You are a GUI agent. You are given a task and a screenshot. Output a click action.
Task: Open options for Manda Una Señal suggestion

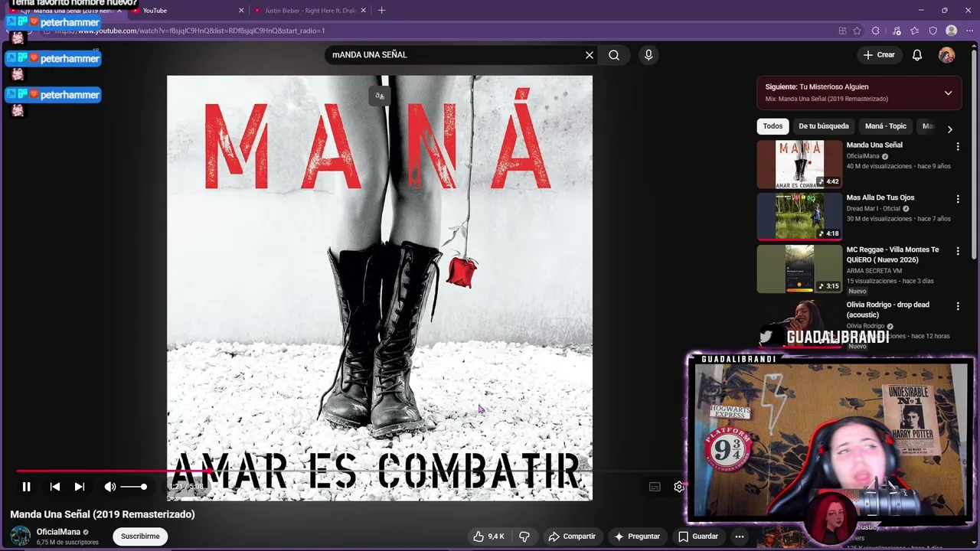pos(957,146)
